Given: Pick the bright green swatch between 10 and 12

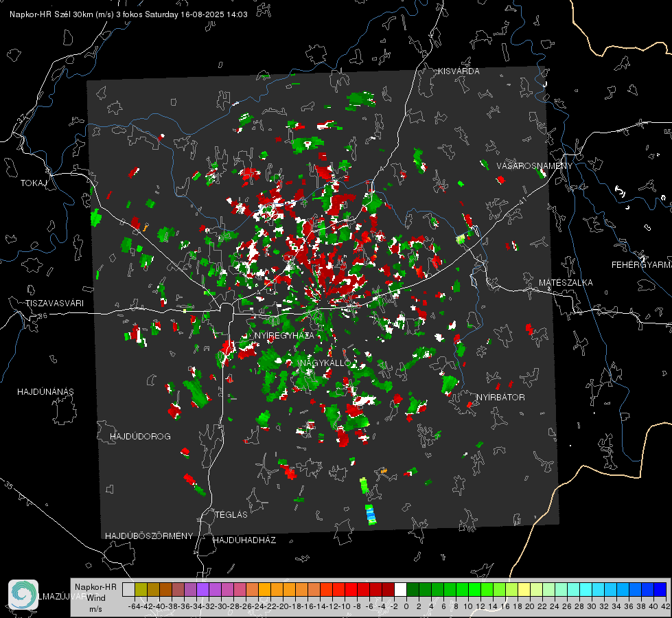Looking at the screenshot, I should (x=474, y=590).
